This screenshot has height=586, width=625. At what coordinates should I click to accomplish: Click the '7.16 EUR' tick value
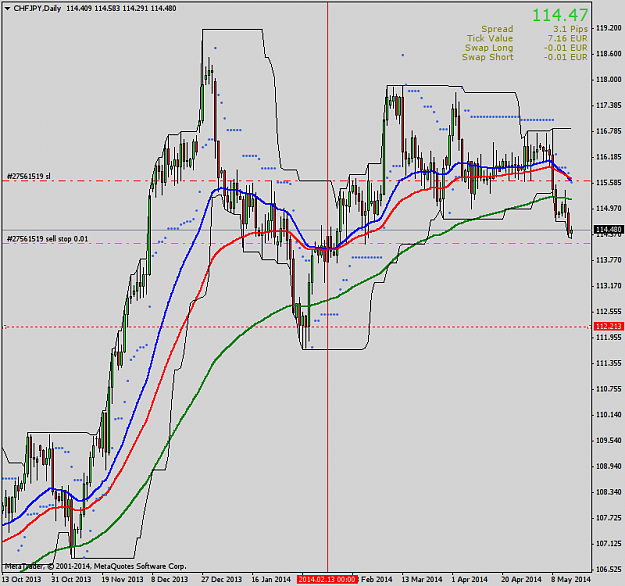(568, 39)
